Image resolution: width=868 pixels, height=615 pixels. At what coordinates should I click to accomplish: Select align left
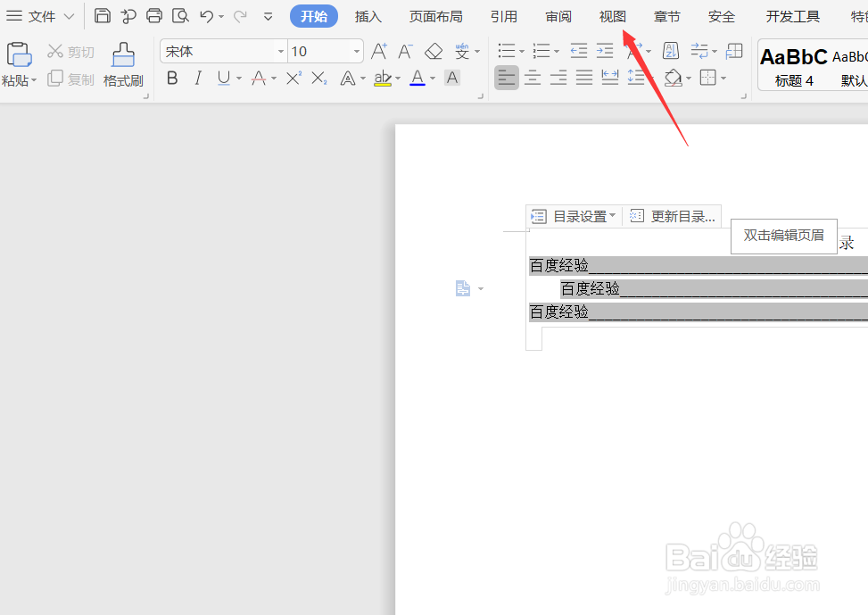point(506,79)
